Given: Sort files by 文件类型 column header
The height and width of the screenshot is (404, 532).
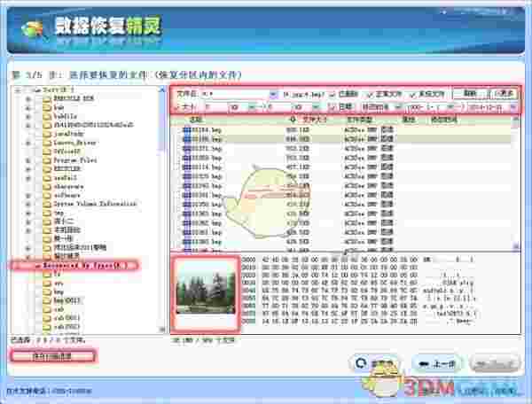Looking at the screenshot, I should click(360, 120).
